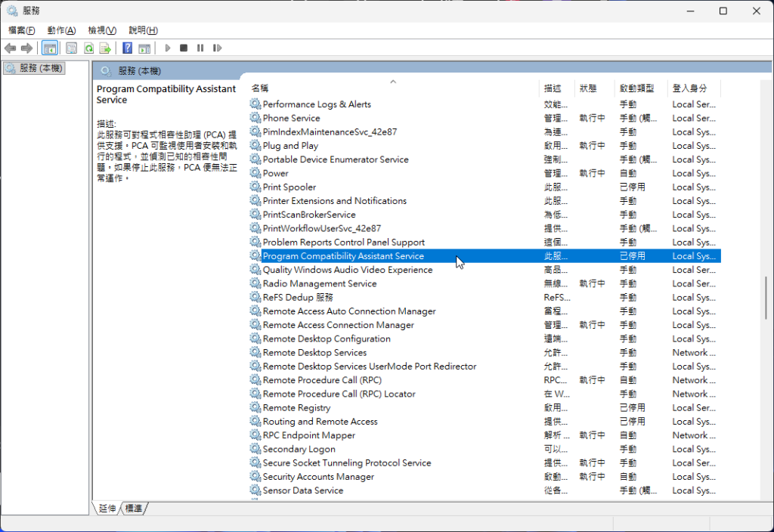Screen dimensions: 774x532
Task: Click the Refresh toolbar icon
Action: (x=88, y=48)
